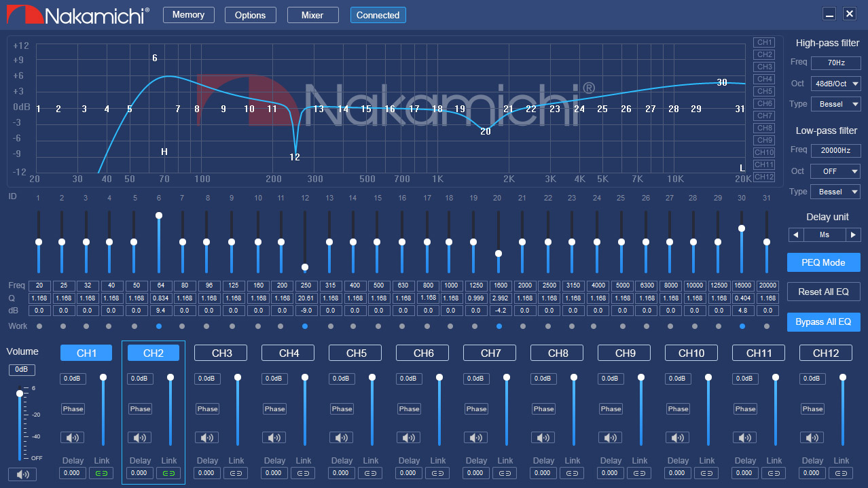Click CH2 Link chain icon
Image resolution: width=868 pixels, height=488 pixels.
click(168, 473)
